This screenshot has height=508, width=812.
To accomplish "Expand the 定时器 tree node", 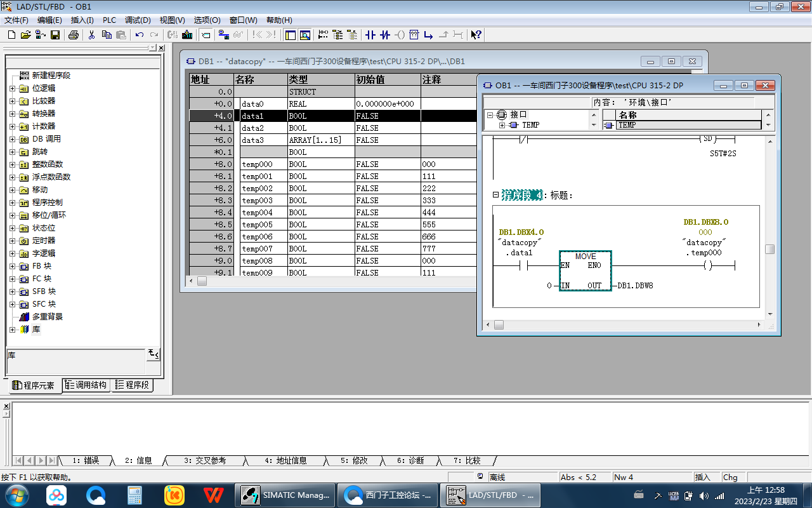I will [12, 241].
